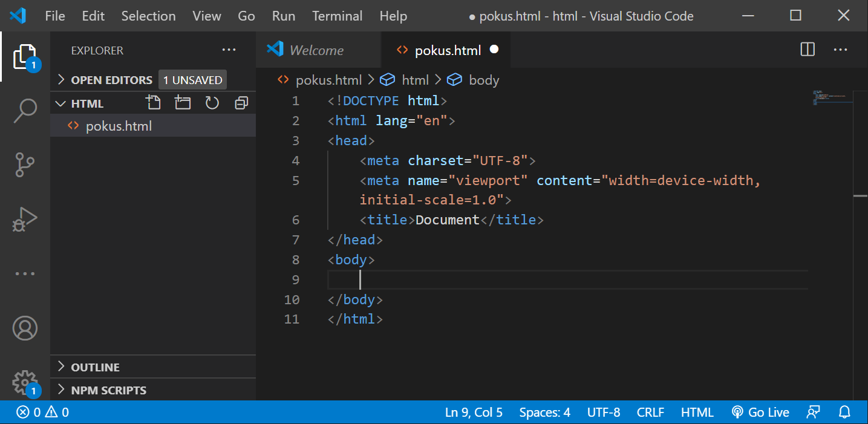Refresh the Explorer file tree

coord(212,103)
